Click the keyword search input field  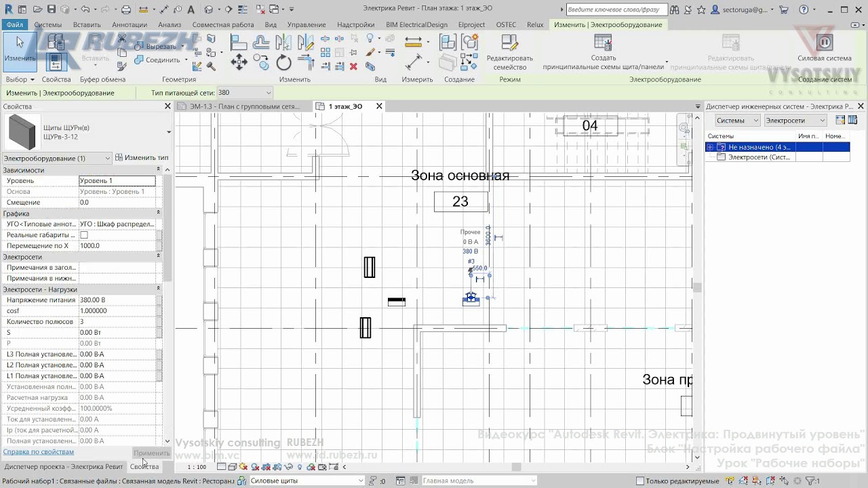coord(616,9)
